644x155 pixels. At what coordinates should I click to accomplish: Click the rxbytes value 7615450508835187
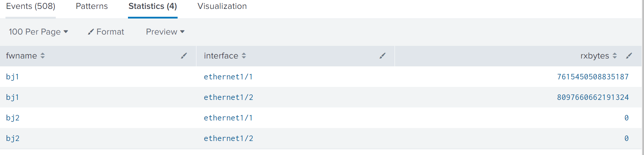click(x=593, y=77)
